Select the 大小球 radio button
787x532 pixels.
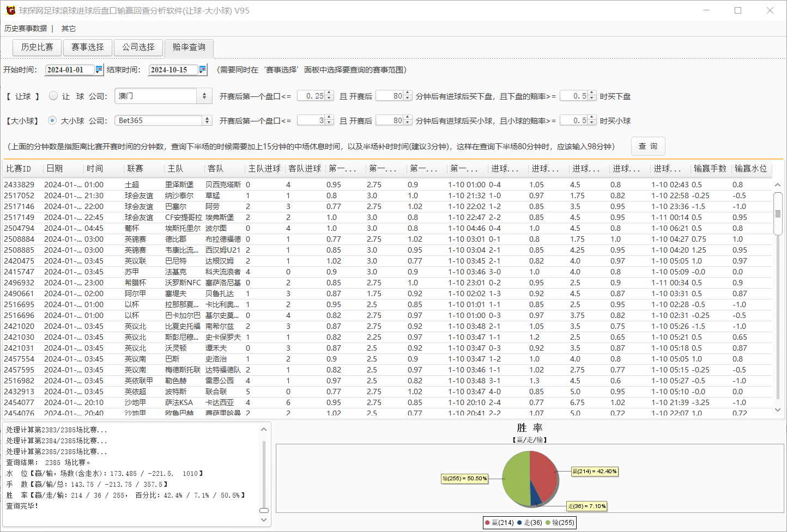(52, 120)
